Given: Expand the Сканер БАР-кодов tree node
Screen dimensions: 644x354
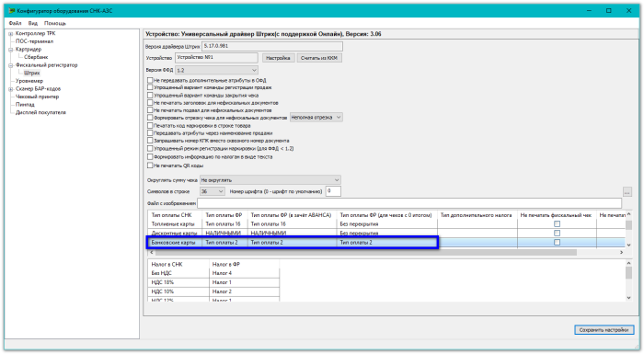Looking at the screenshot, I should (x=11, y=89).
